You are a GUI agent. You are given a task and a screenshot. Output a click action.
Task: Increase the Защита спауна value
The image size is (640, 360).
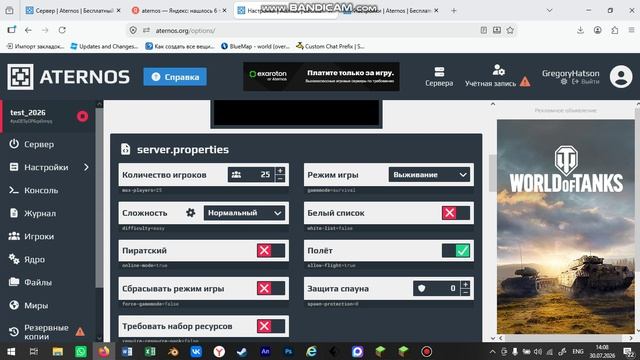pyautogui.click(x=465, y=284)
